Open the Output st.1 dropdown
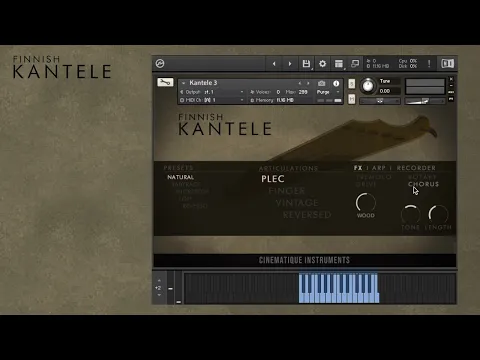The height and width of the screenshot is (360, 480). coord(213,92)
